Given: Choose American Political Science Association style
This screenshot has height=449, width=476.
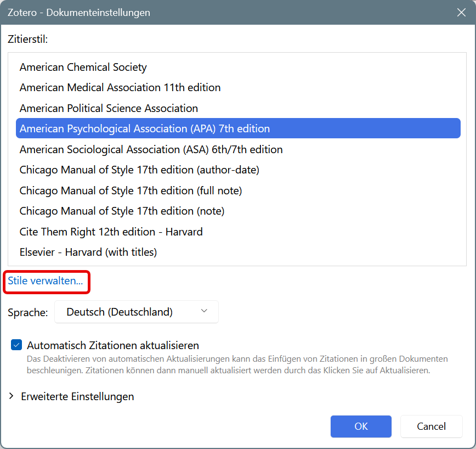Looking at the screenshot, I should coord(238,108).
